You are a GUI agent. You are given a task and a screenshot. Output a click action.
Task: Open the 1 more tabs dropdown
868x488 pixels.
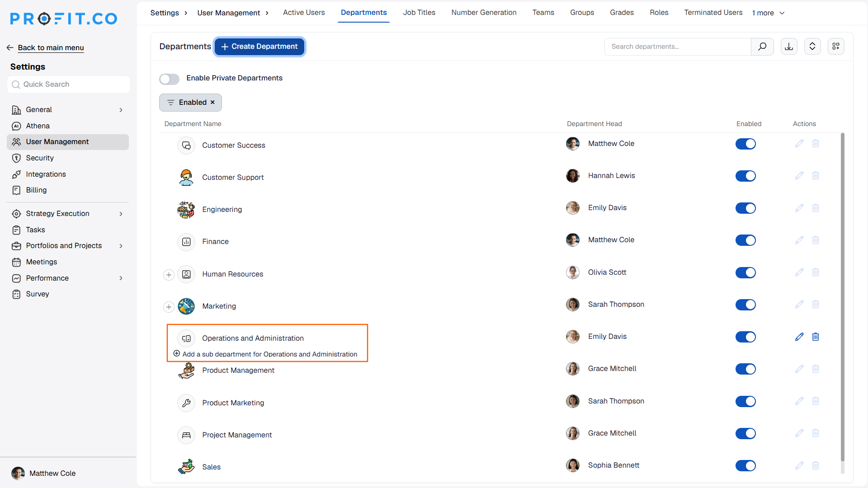tap(768, 13)
